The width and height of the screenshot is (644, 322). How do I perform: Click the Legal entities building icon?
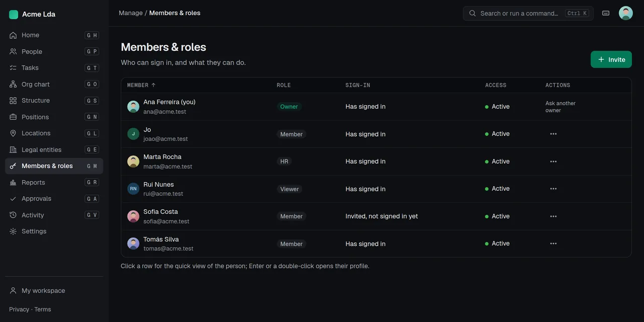coord(13,149)
